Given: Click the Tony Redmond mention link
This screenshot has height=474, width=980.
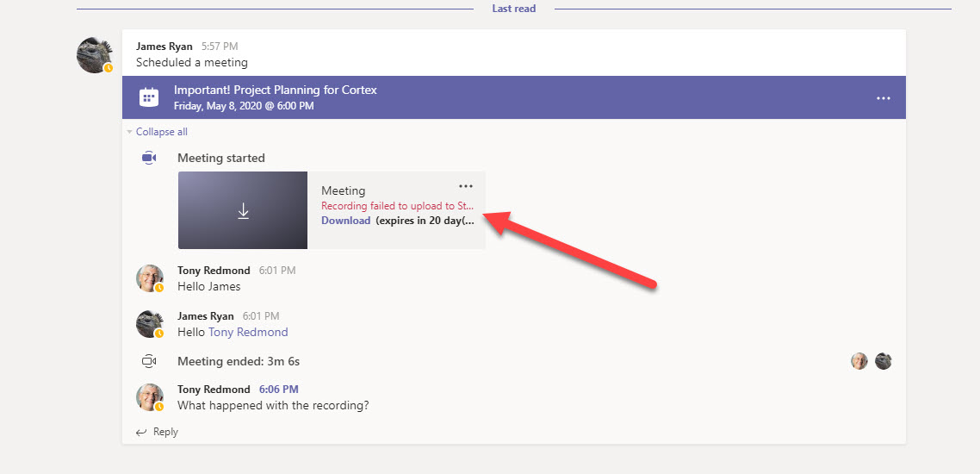Looking at the screenshot, I should [248, 332].
